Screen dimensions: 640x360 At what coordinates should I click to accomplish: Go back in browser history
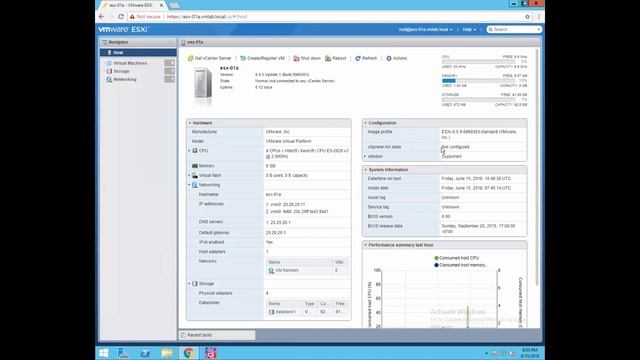point(102,17)
